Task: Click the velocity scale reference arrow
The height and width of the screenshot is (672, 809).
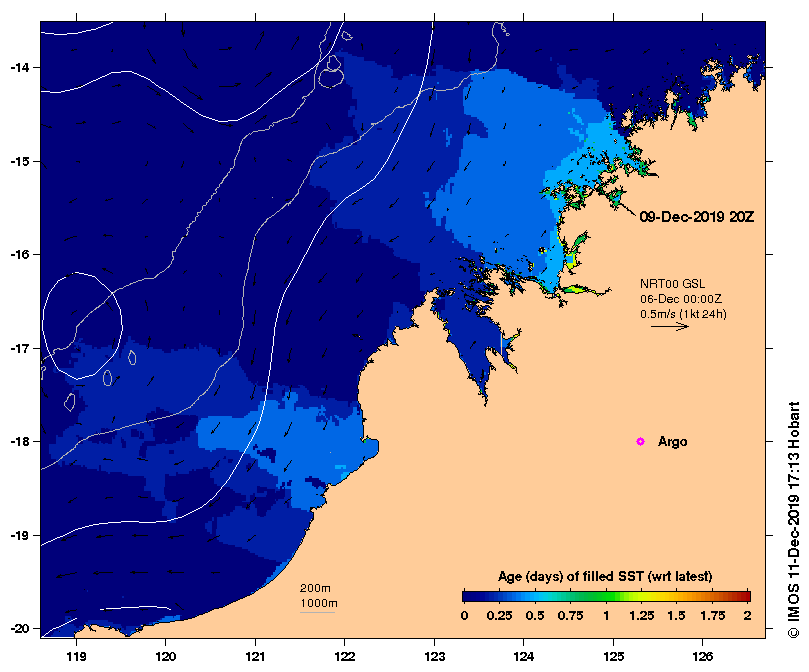Action: click(670, 326)
